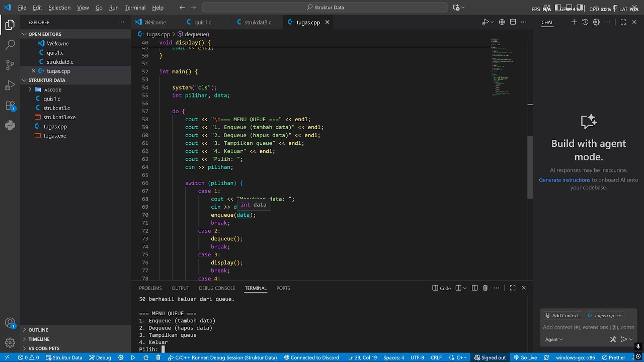Maximize the terminal panel size
Screen dimensions: 644x362
513,288
